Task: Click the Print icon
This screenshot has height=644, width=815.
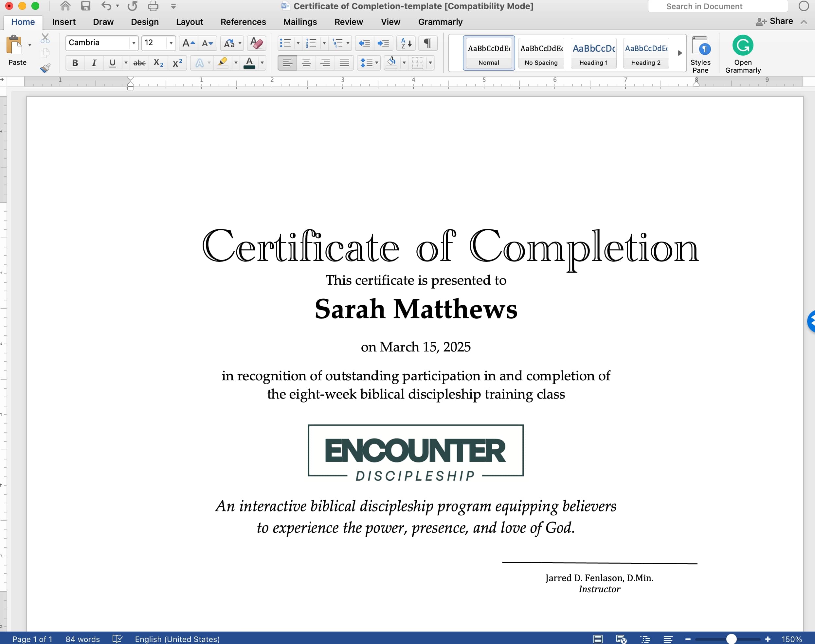Action: click(153, 6)
